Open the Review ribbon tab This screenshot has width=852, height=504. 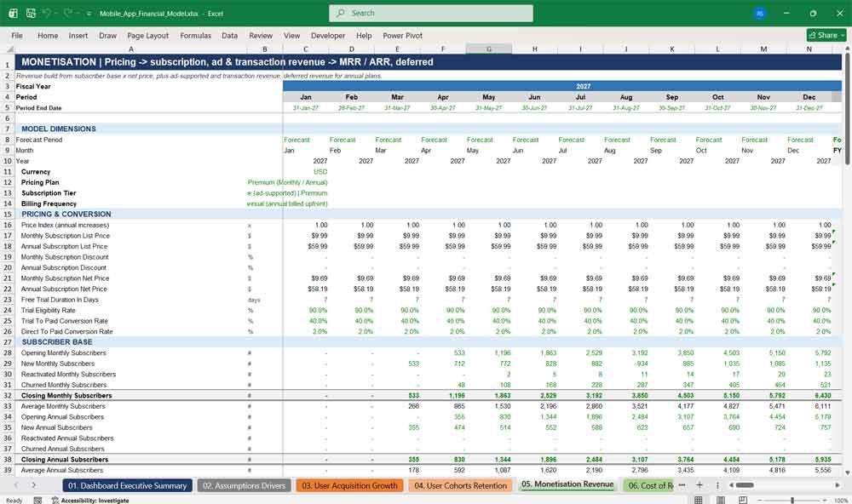[x=261, y=35]
